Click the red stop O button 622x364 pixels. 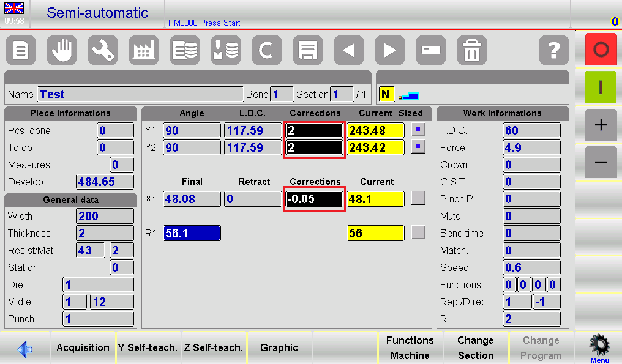click(x=601, y=50)
